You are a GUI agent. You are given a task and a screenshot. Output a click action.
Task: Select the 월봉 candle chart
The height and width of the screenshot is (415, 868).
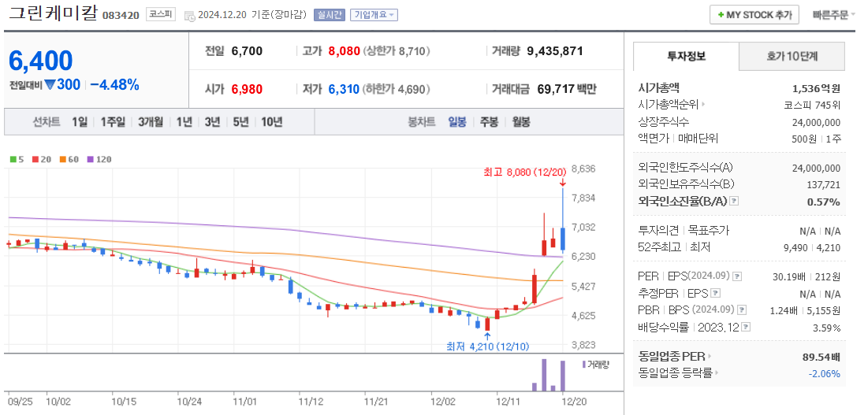pos(521,122)
